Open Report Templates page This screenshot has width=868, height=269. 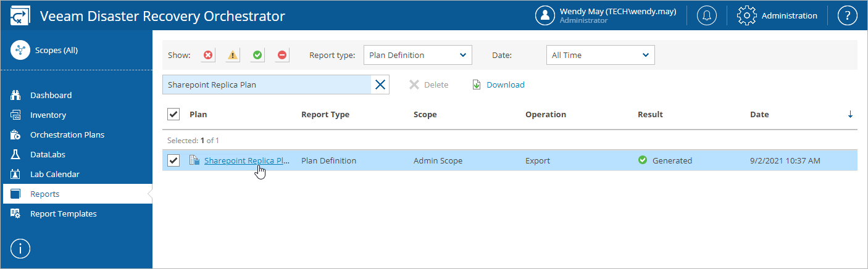tap(64, 213)
